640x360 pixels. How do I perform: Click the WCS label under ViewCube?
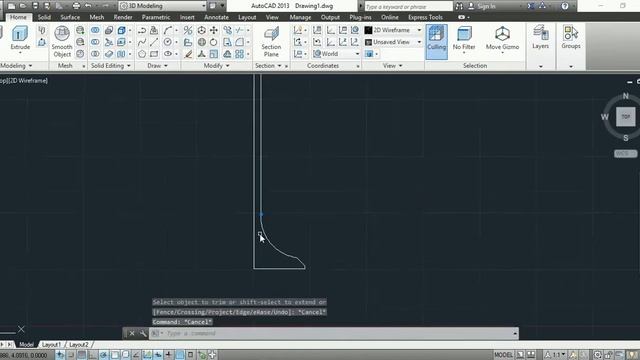pyautogui.click(x=625, y=153)
